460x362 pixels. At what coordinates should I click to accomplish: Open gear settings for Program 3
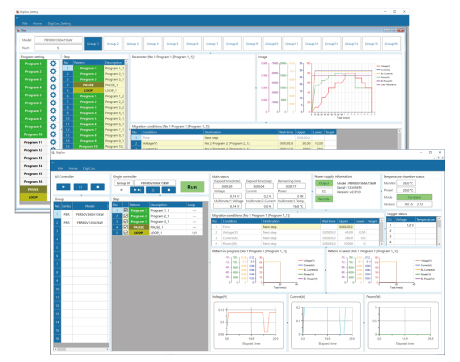click(x=53, y=79)
